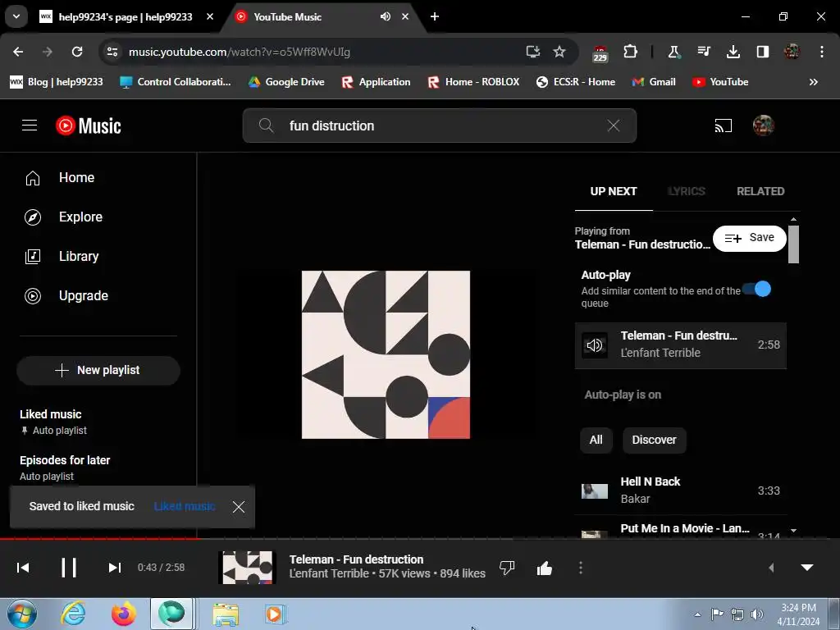Click the YouTube Music logo
Viewport: 840px width, 630px height.
coord(89,126)
